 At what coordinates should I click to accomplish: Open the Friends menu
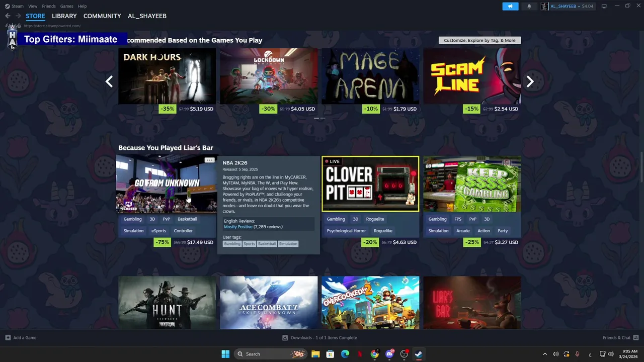point(49,6)
